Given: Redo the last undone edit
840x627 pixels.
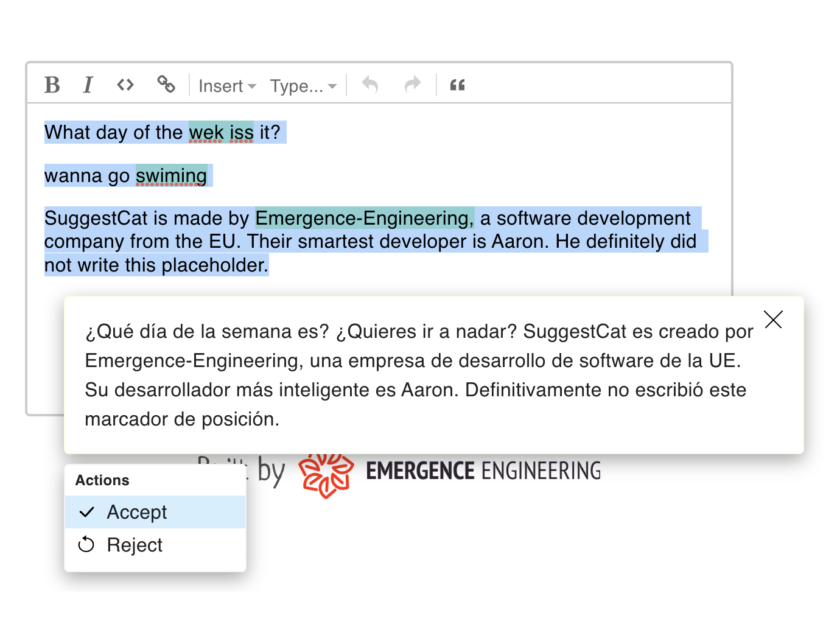Looking at the screenshot, I should click(x=413, y=85).
